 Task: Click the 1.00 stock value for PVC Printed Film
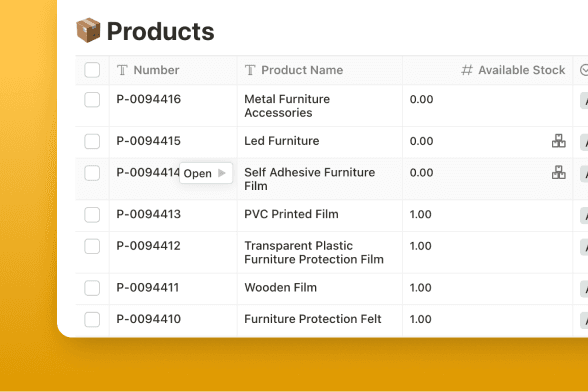pyautogui.click(x=420, y=215)
